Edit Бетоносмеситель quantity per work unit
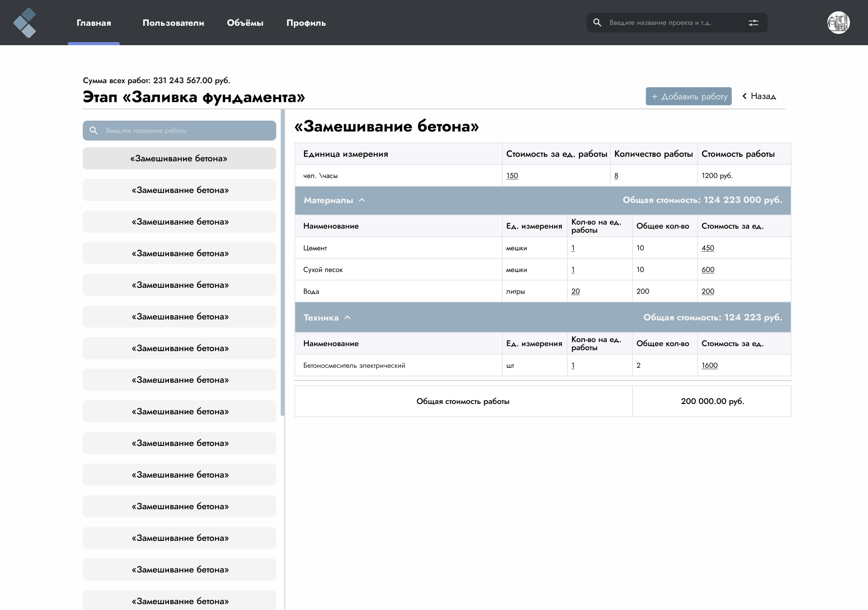The image size is (868, 610). 573,366
